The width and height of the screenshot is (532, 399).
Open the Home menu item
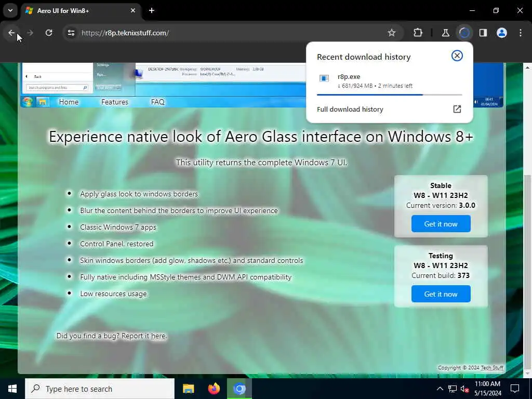coord(69,102)
